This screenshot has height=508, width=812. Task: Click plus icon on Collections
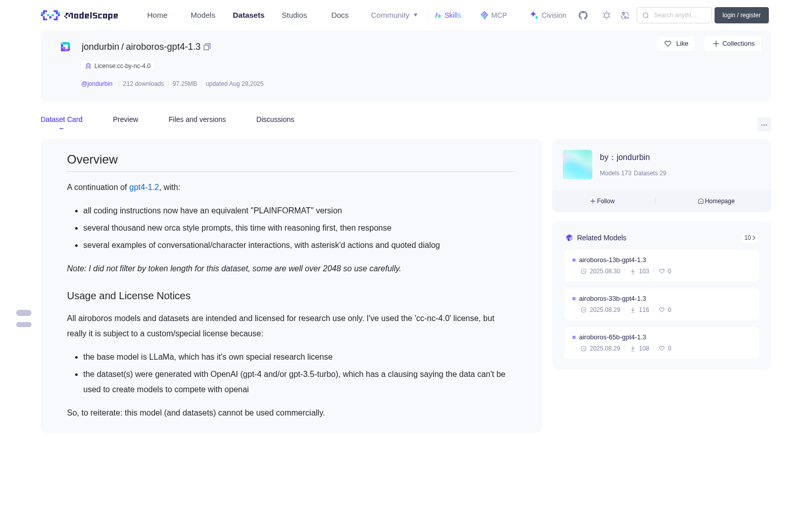click(x=716, y=44)
